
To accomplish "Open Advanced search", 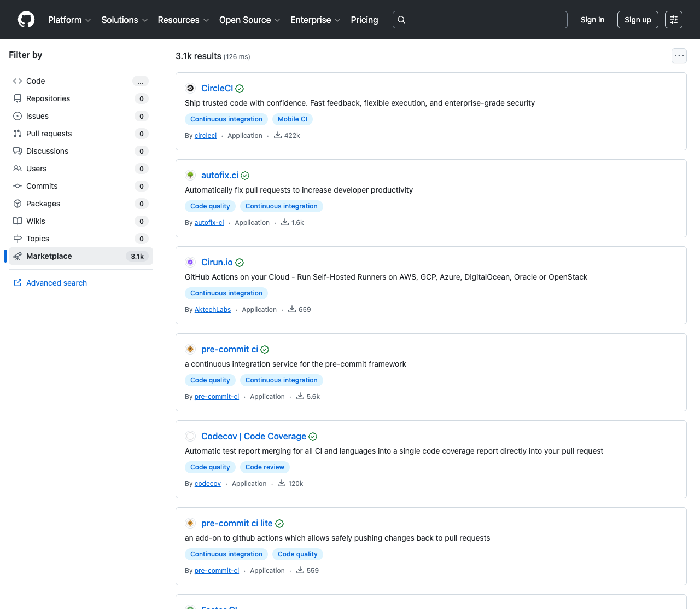I will click(56, 283).
